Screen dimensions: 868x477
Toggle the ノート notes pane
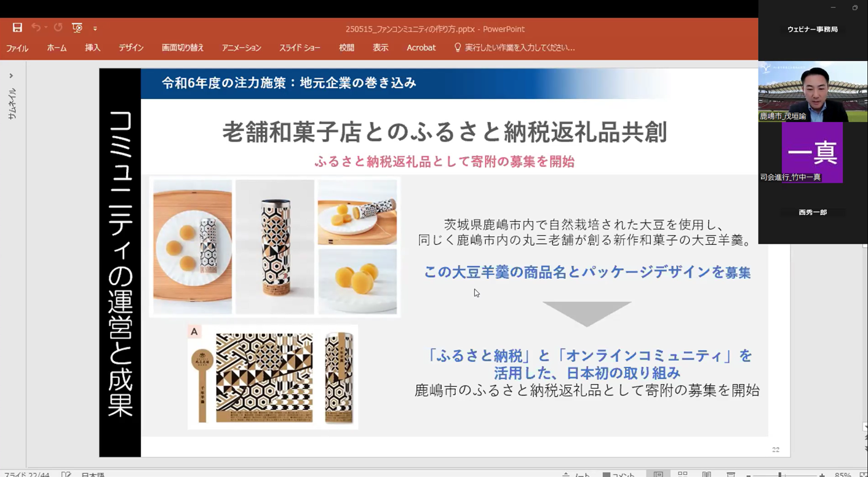click(576, 475)
